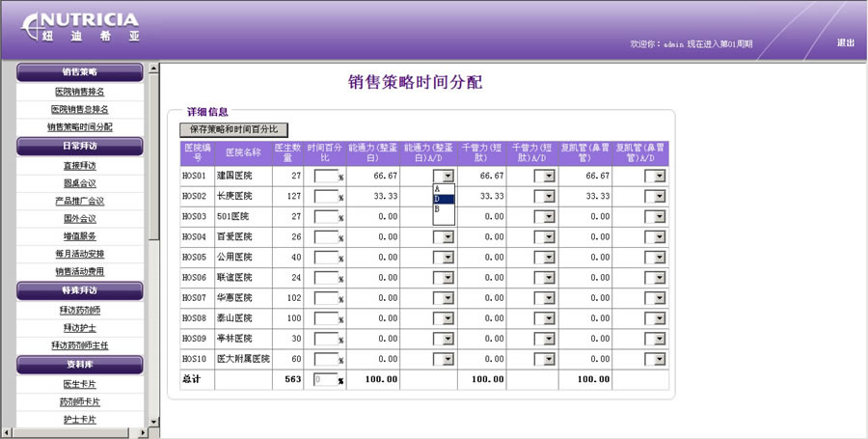This screenshot has width=868, height=439.
Task: Open 医生卡片 under 资料库
Action: (x=80, y=383)
